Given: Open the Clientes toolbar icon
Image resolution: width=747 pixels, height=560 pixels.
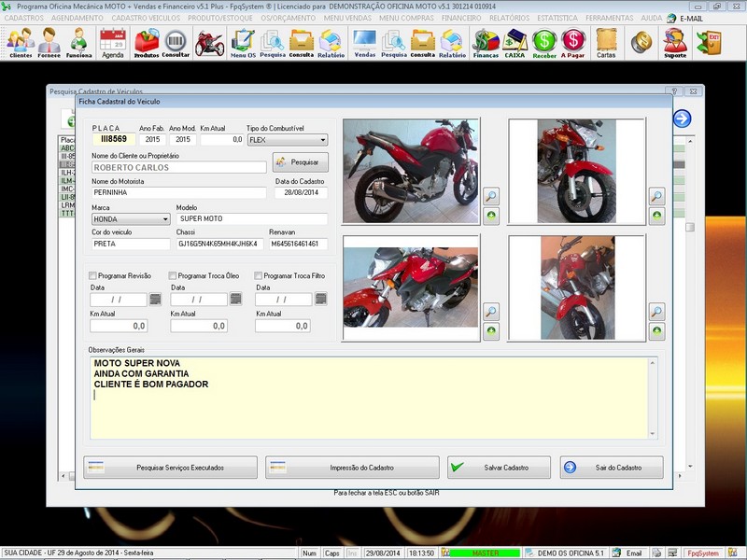Looking at the screenshot, I should point(20,42).
